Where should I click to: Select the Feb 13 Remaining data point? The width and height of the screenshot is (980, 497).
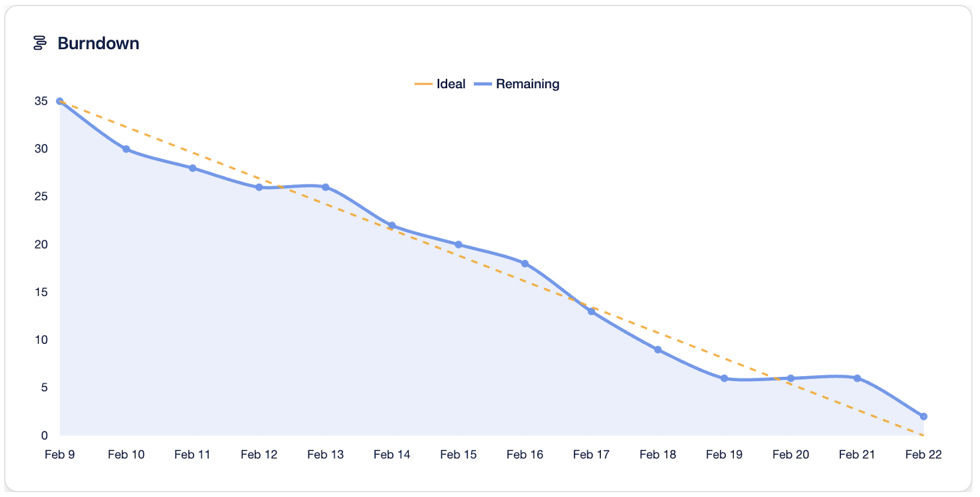325,187
